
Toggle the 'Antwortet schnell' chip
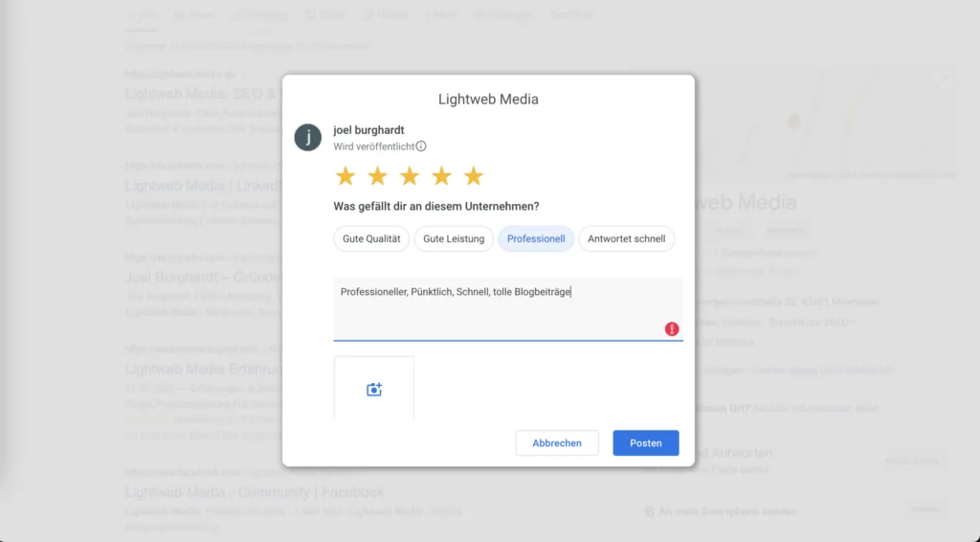coord(626,238)
